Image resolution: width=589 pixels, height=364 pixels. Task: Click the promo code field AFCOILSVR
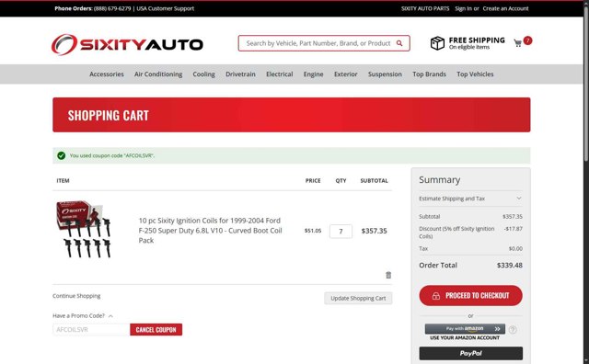(91, 329)
